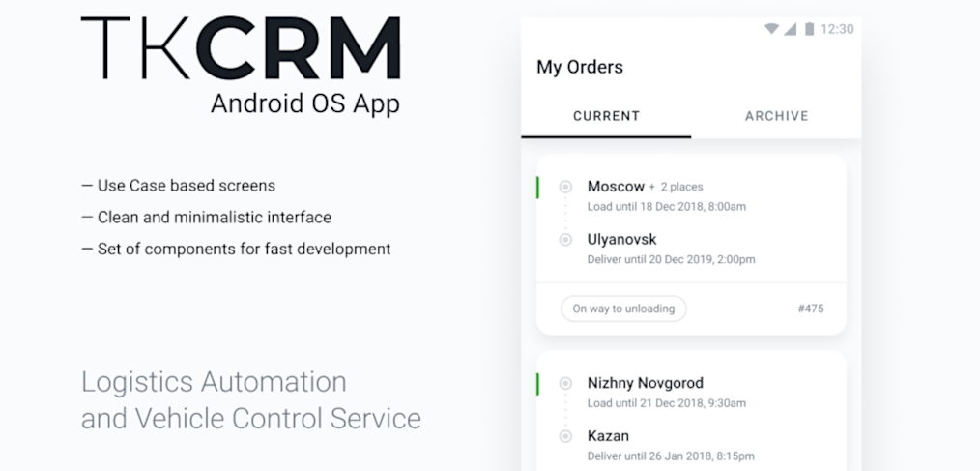Click 'and Vehicle Control Service' tagline line

(251, 419)
